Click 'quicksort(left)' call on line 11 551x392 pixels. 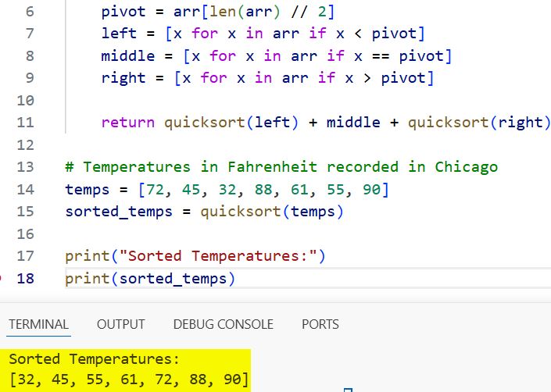(x=231, y=123)
